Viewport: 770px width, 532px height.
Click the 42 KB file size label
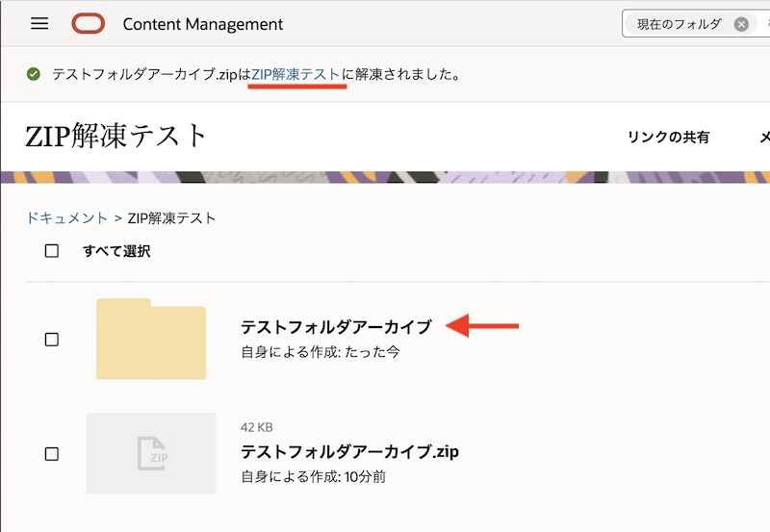point(256,427)
